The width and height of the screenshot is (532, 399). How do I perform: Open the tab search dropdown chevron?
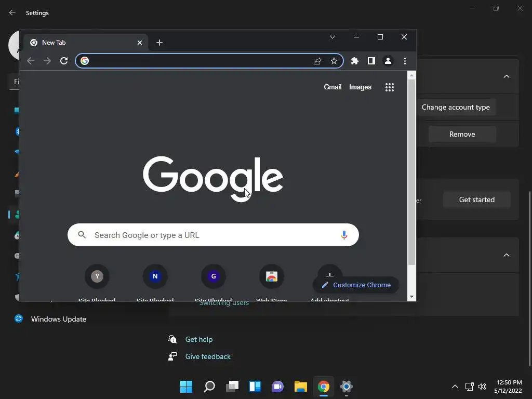point(332,37)
